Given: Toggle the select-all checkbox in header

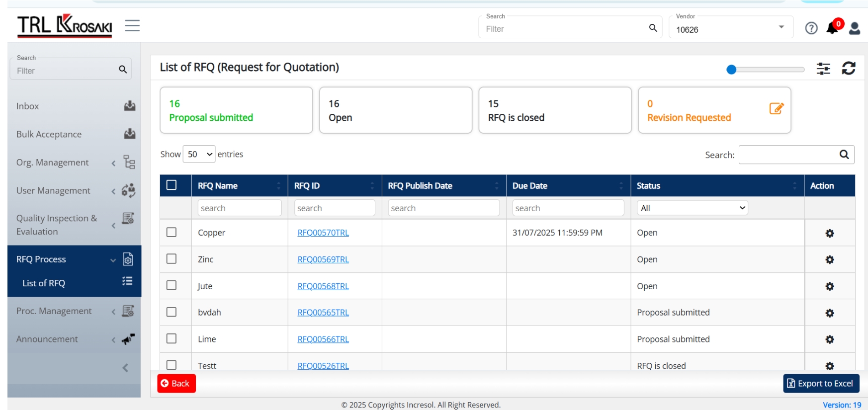Looking at the screenshot, I should tap(172, 185).
